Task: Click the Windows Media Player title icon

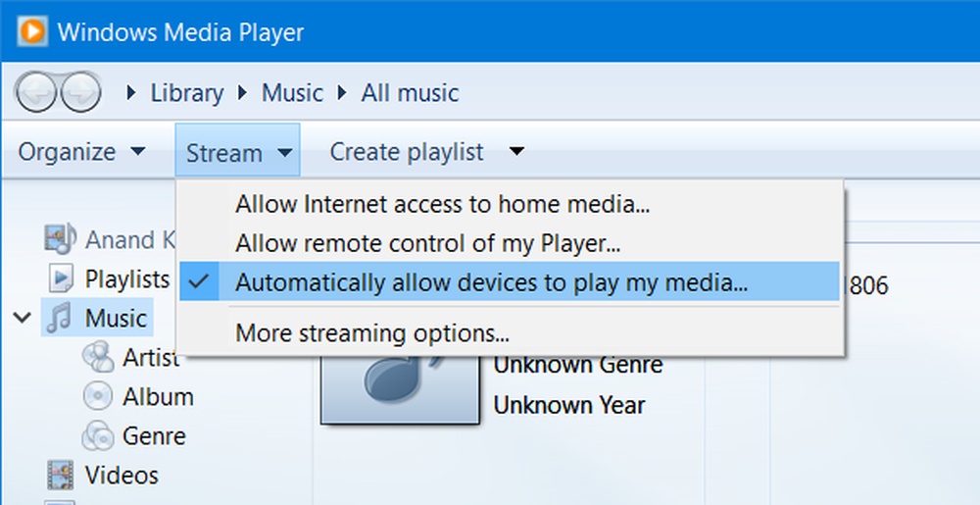Action: pos(32,31)
